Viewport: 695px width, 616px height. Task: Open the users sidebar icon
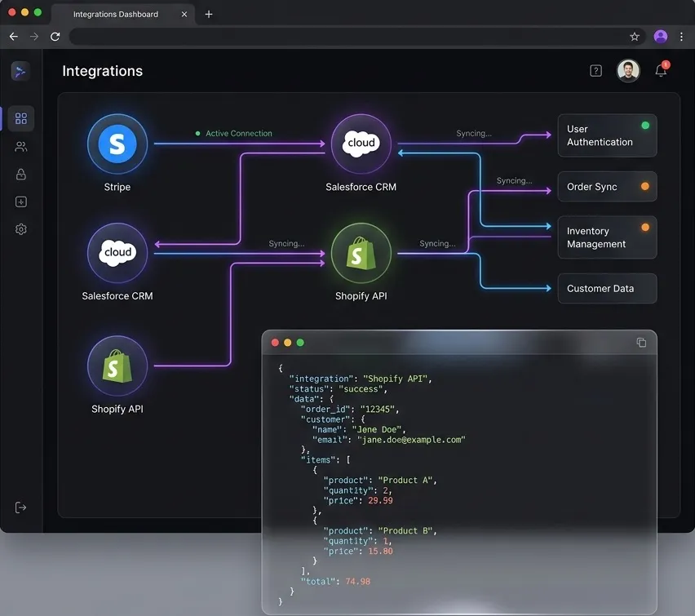(21, 146)
